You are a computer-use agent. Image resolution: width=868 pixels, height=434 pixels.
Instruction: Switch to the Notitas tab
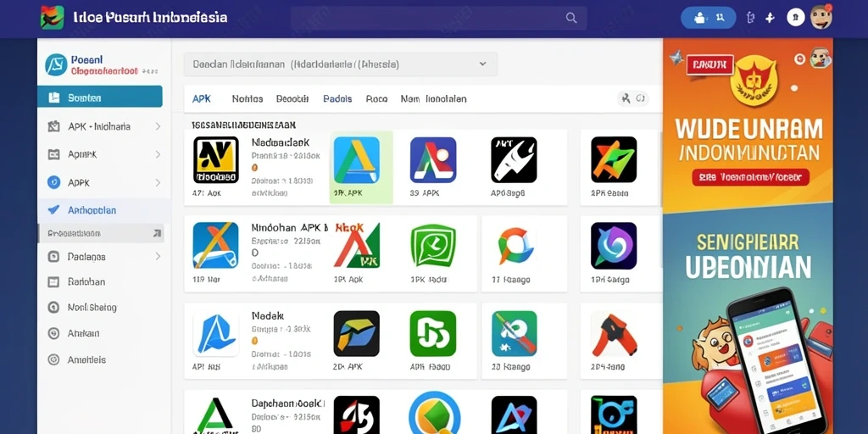(x=247, y=99)
